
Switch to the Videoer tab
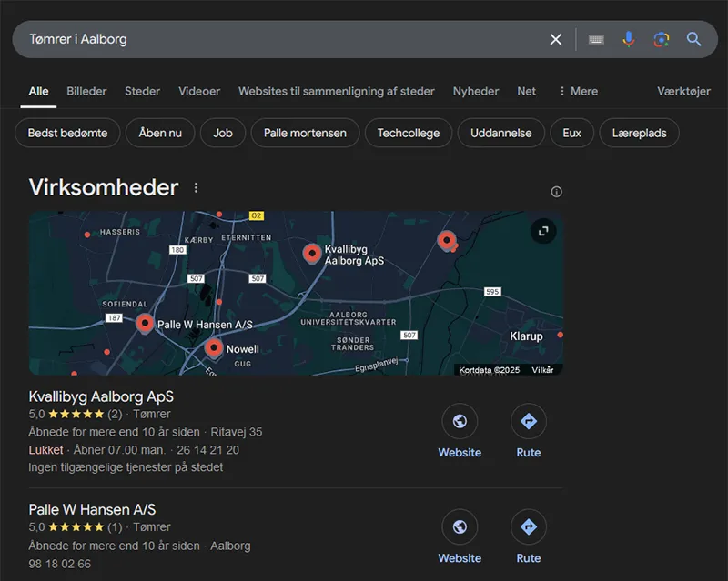coord(199,92)
